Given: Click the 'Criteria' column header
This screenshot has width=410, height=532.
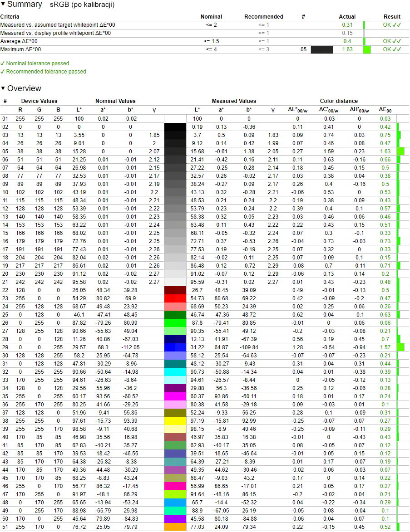Looking at the screenshot, I should click(10, 17).
